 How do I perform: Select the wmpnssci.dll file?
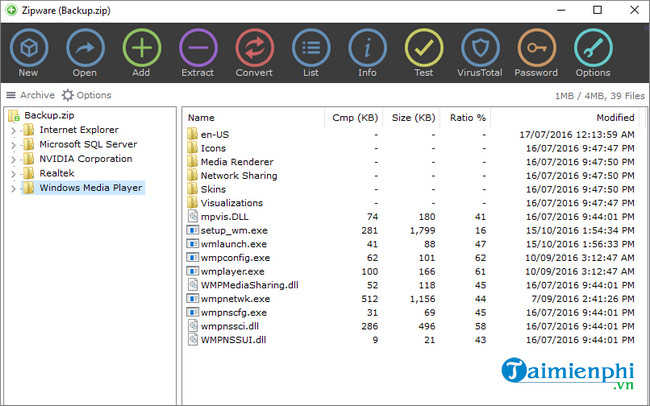coord(410,326)
